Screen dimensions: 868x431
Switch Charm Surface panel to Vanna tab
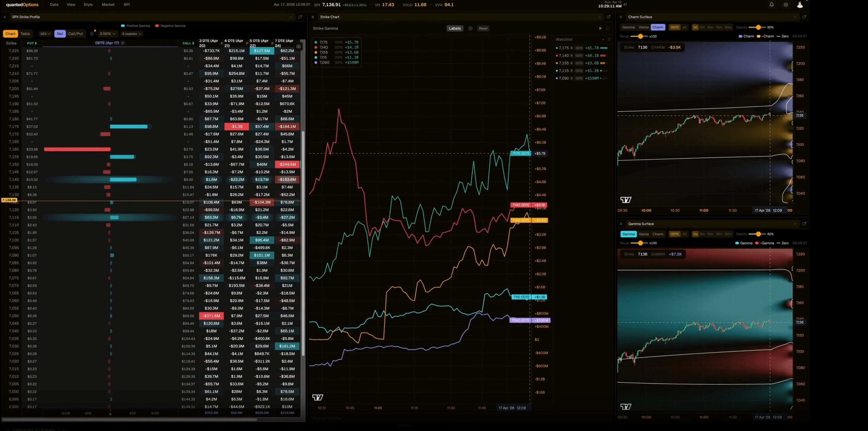point(644,27)
